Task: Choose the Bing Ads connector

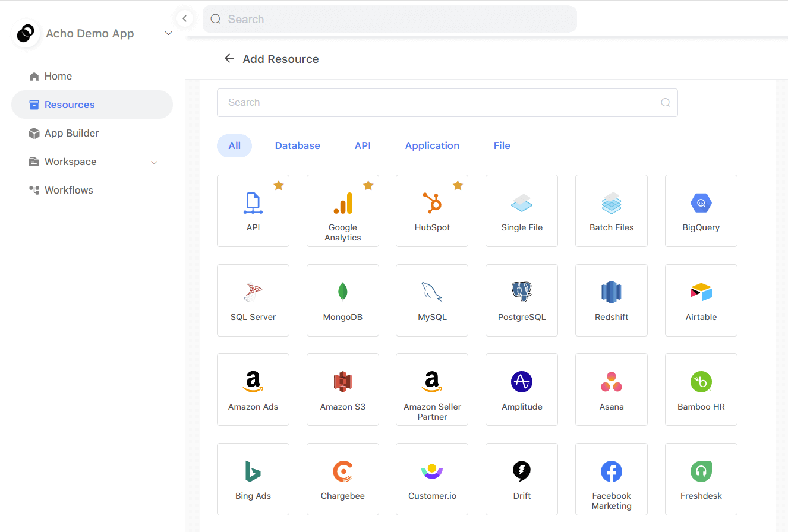Action: click(253, 479)
